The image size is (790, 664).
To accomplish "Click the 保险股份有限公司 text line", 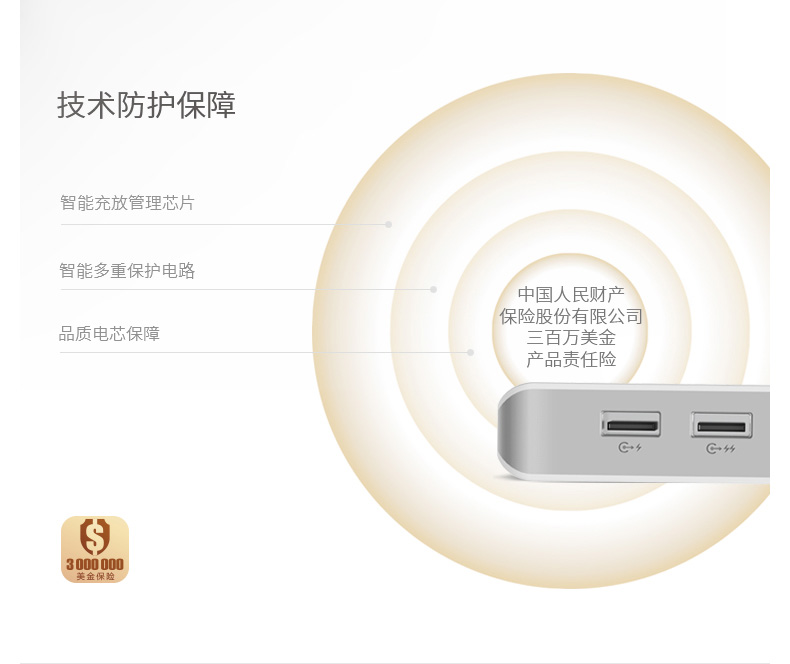I will pyautogui.click(x=571, y=316).
